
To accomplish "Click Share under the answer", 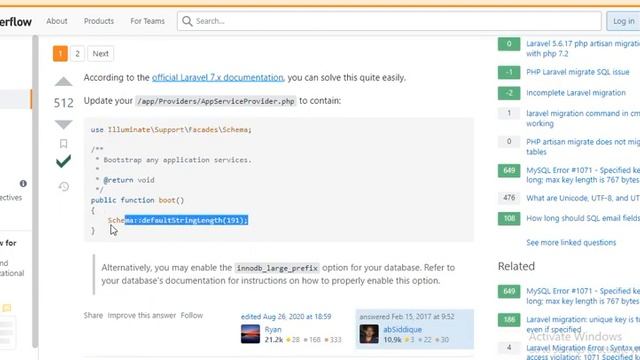I will [93, 316].
